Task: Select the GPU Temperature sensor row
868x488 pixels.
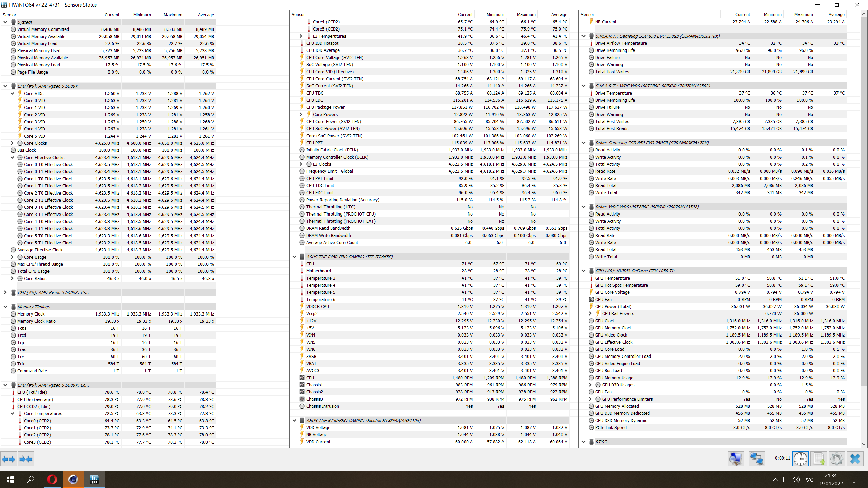Action: coord(612,278)
